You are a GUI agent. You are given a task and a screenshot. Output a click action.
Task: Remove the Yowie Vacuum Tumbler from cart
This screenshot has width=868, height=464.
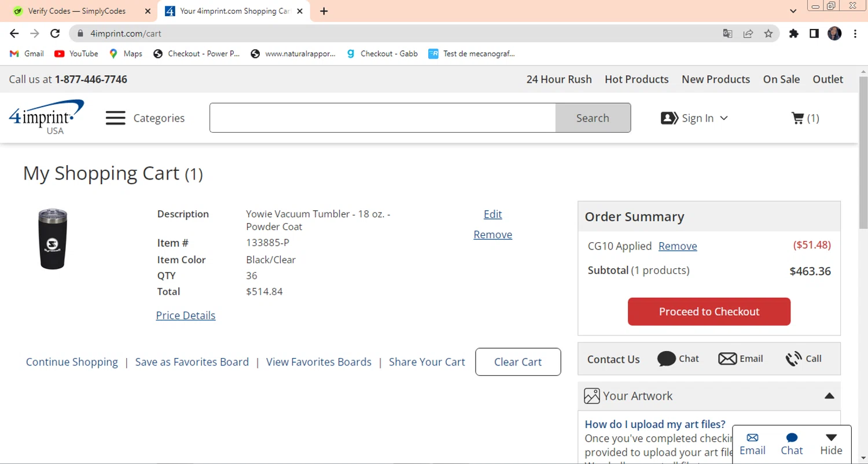492,235
